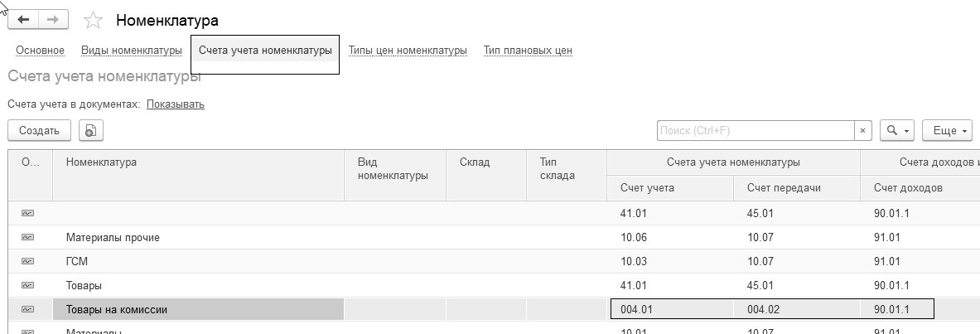
Task: Open the Виды номенклатуры tab
Action: 132,51
